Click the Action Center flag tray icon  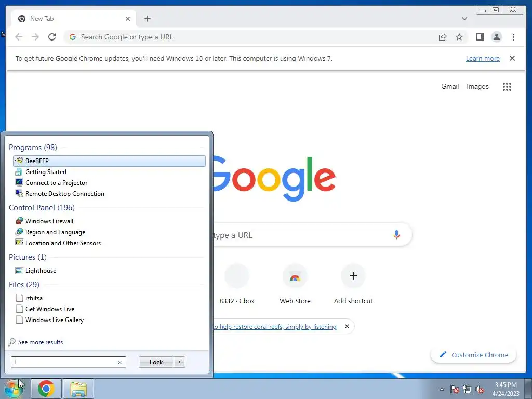pos(455,390)
